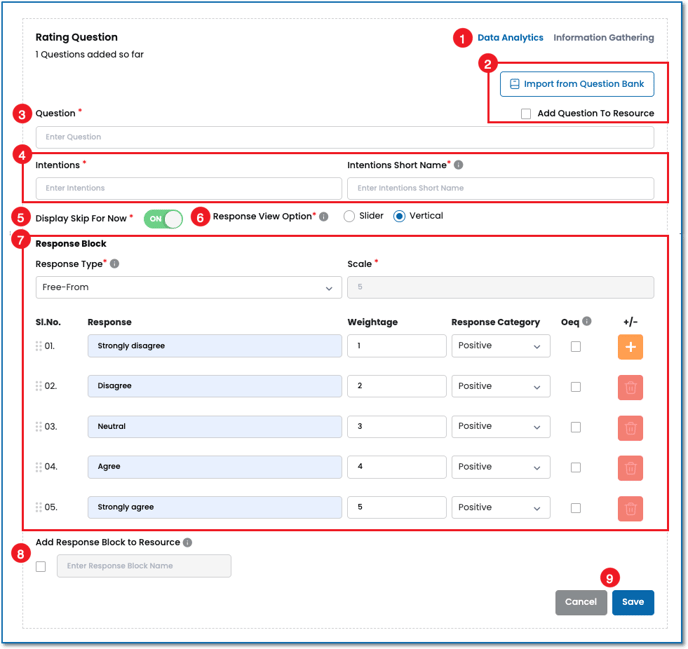
Task: Expand Response Category dropdown for Neutral row
Action: tap(500, 427)
